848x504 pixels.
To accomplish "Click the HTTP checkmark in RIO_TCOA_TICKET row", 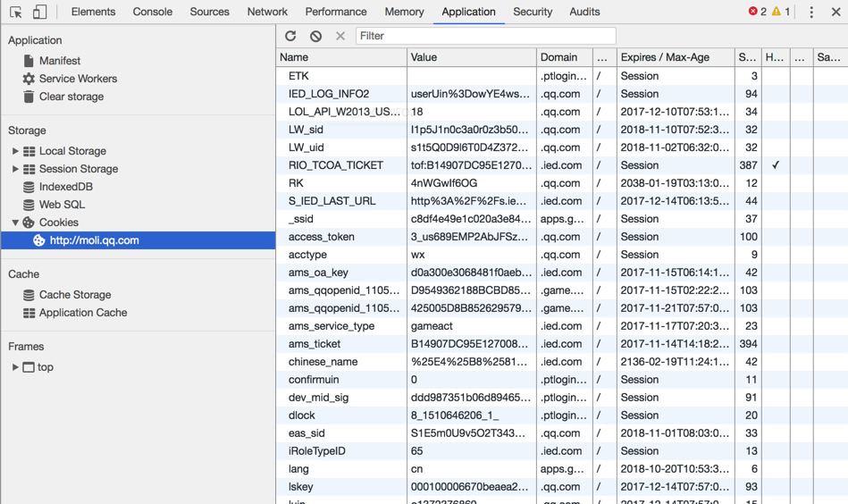I will 776,165.
